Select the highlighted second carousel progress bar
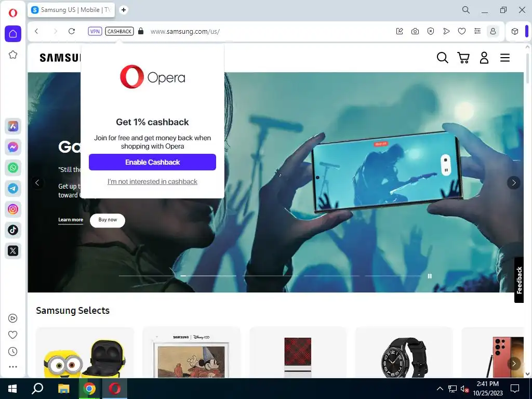Image resolution: width=532 pixels, height=399 pixels. [208, 276]
